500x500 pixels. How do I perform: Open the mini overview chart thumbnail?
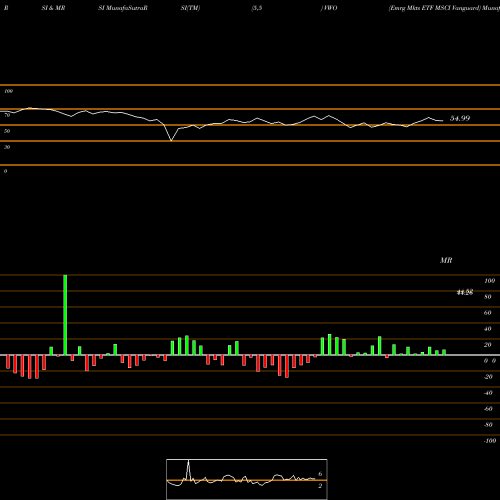247,479
